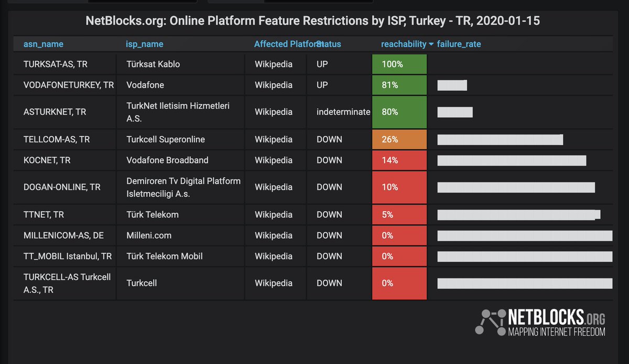Select the TTNET, TR cell
This screenshot has height=364, width=629.
[x=64, y=215]
